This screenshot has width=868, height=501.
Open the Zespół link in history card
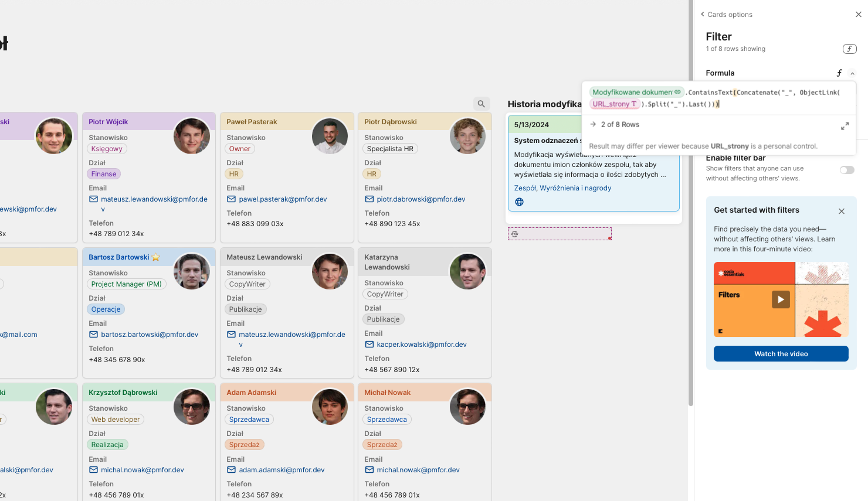[525, 188]
